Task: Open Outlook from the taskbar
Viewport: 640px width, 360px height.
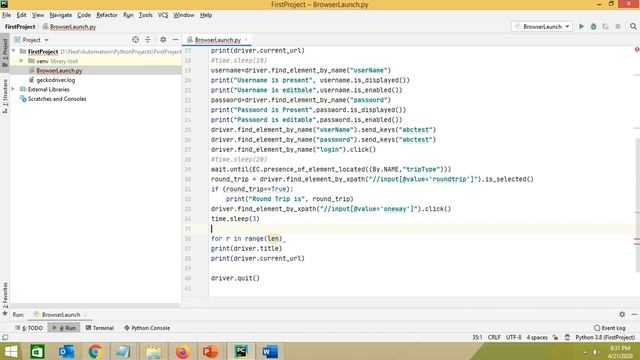Action: [x=66, y=351]
